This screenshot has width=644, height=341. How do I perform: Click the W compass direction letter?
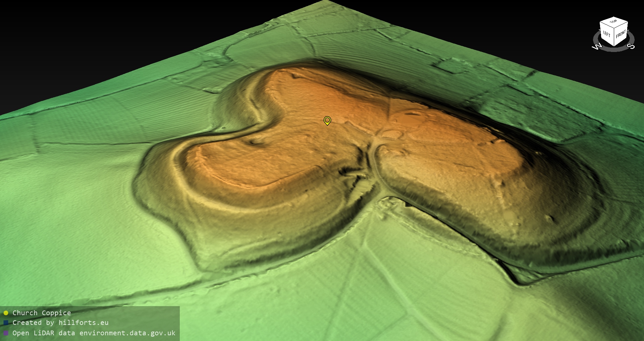coord(597,47)
